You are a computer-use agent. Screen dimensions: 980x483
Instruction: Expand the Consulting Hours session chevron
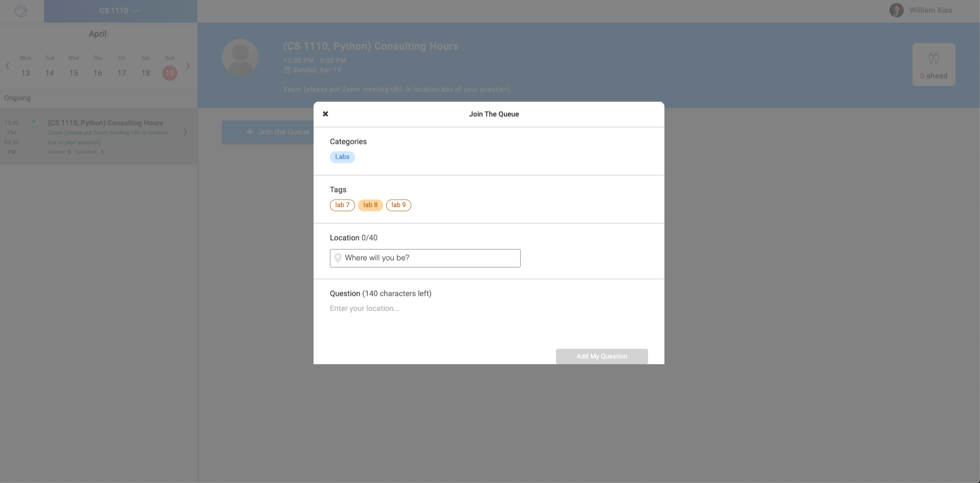185,133
